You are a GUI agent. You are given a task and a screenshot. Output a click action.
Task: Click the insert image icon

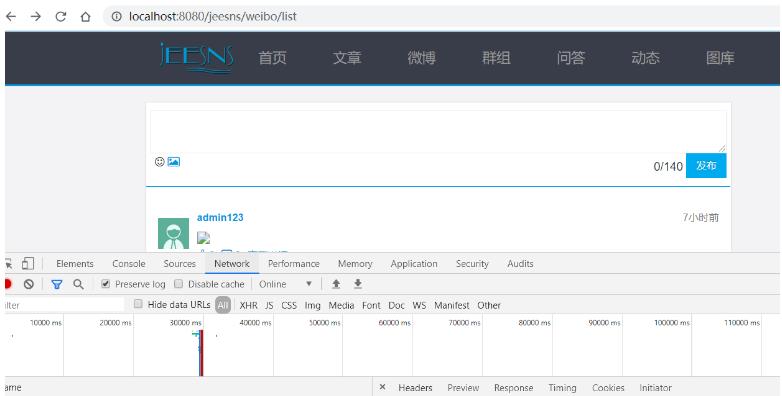(x=174, y=162)
